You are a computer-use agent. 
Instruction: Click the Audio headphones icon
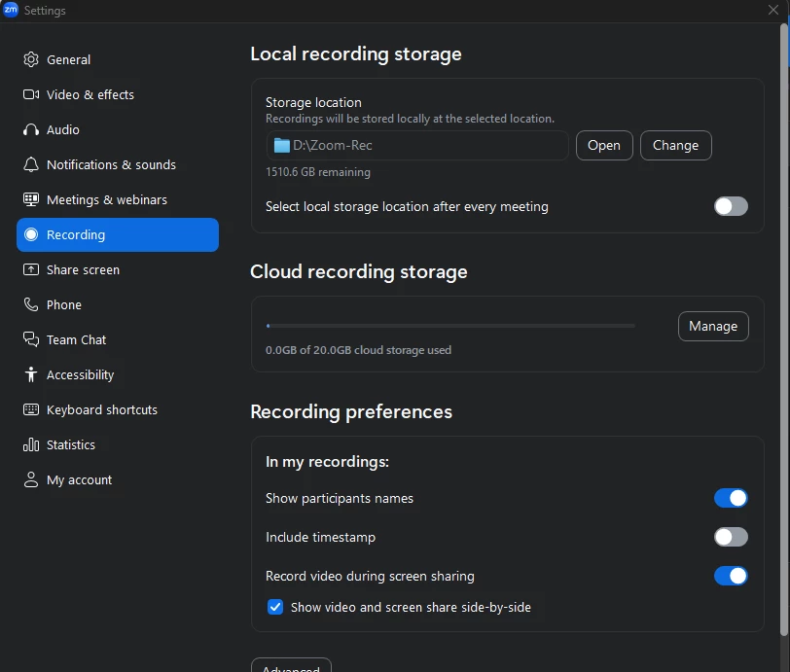[31, 129]
